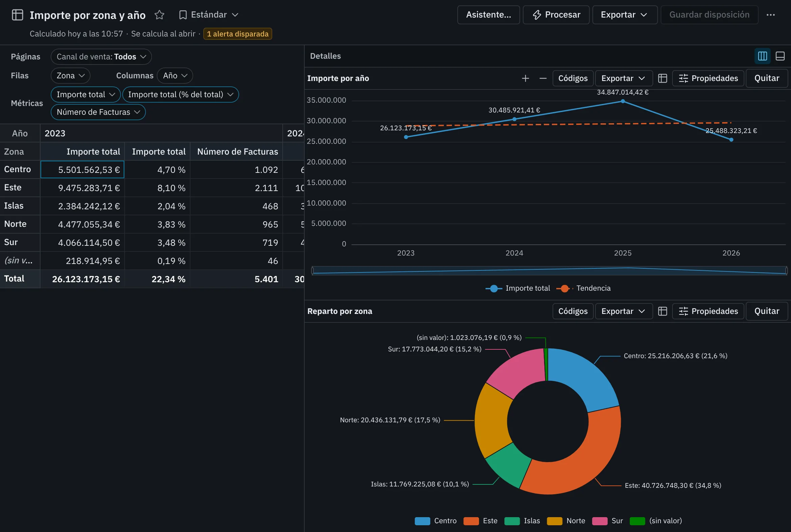Open Propiedades of Reparto por zona chart
The height and width of the screenshot is (532, 791).
click(x=708, y=311)
